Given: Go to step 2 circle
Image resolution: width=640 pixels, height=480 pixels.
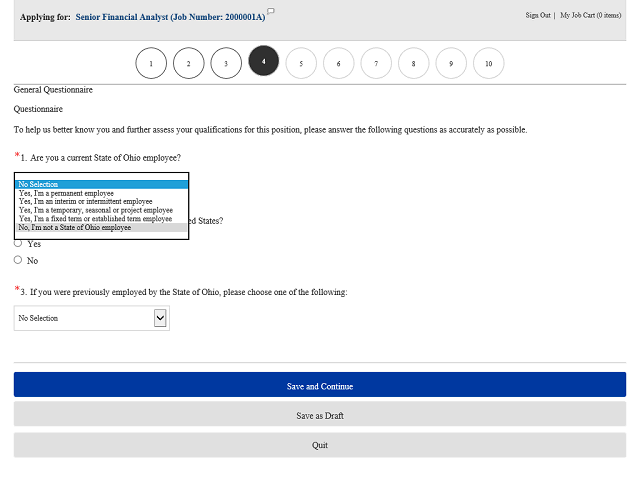Looking at the screenshot, I should 189,63.
